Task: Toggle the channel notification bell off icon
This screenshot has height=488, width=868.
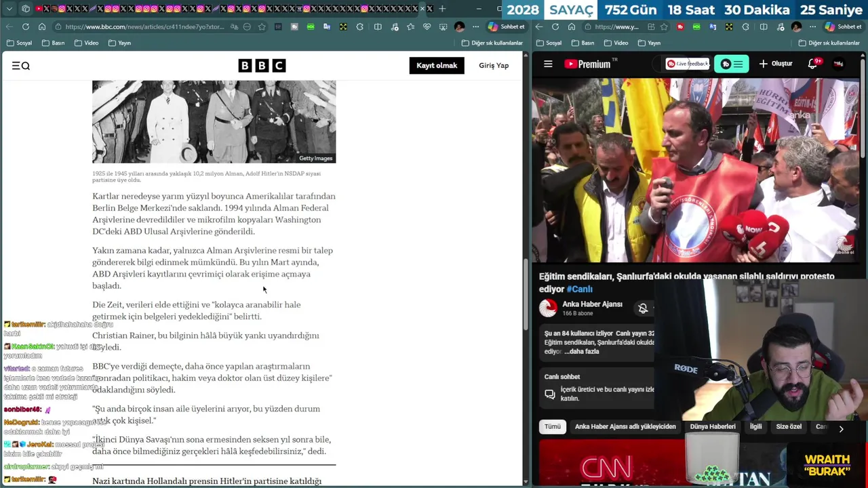Action: [643, 308]
